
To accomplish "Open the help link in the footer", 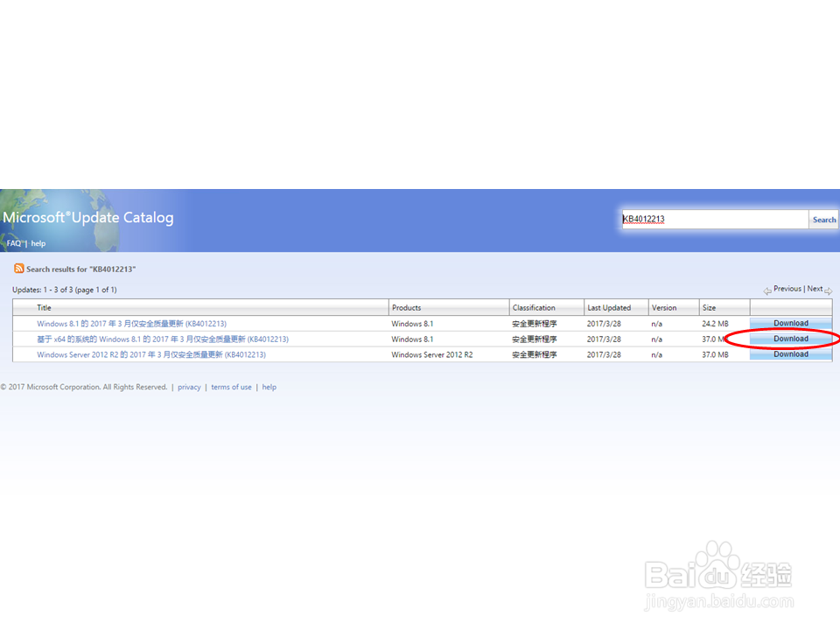I will [x=269, y=387].
